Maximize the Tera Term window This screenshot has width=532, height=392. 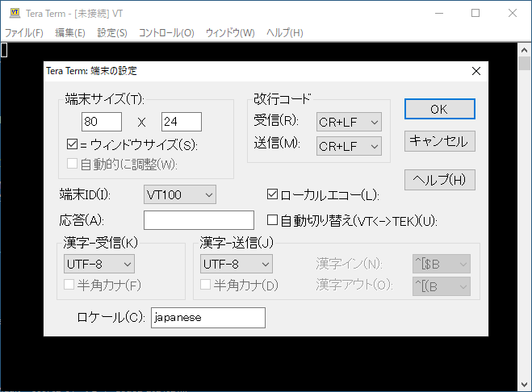[475, 13]
